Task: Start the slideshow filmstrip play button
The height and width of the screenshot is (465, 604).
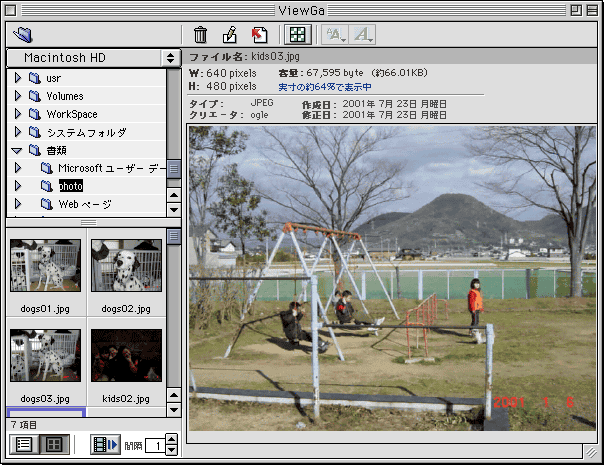Action: 106,445
